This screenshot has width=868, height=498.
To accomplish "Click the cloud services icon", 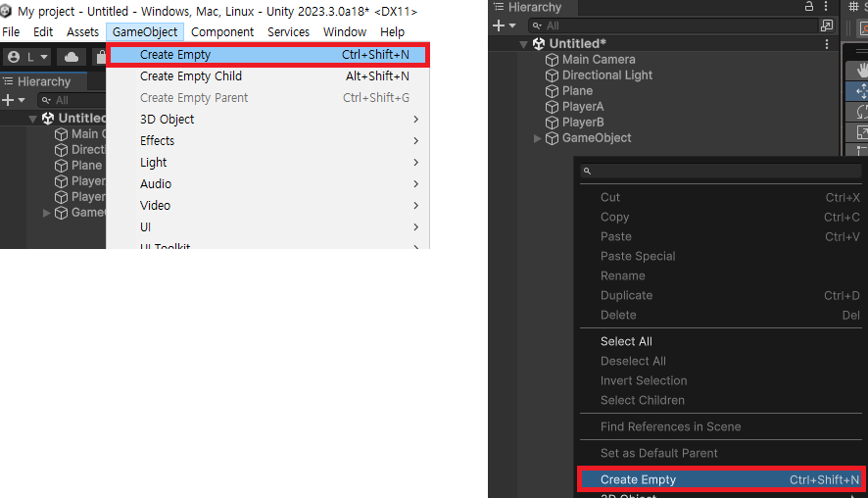I will tap(72, 57).
